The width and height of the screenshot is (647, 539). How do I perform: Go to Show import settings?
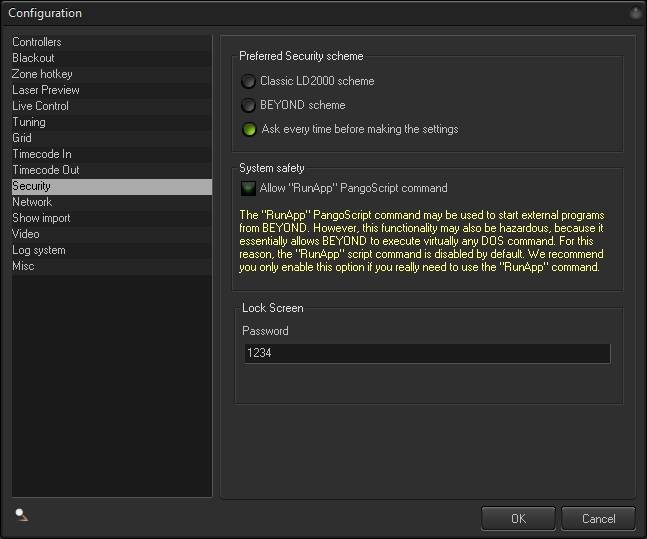click(41, 218)
